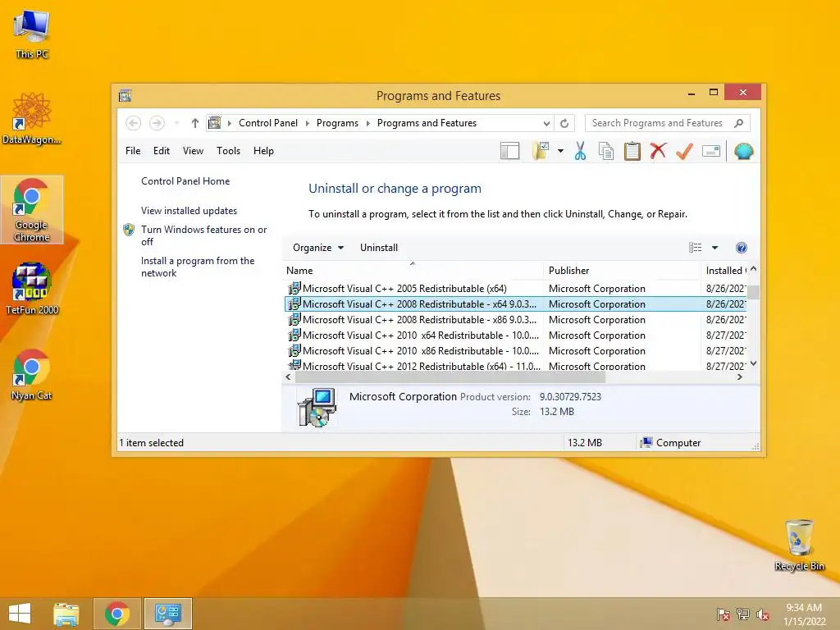
Task: Click horizontal scrollbar right arrow
Action: click(740, 377)
